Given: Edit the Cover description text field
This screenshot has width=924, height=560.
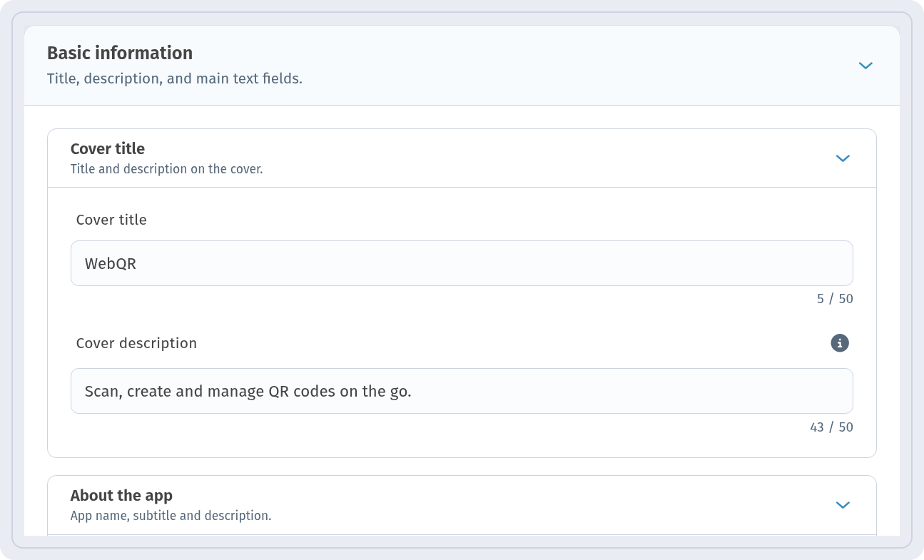Looking at the screenshot, I should (462, 391).
